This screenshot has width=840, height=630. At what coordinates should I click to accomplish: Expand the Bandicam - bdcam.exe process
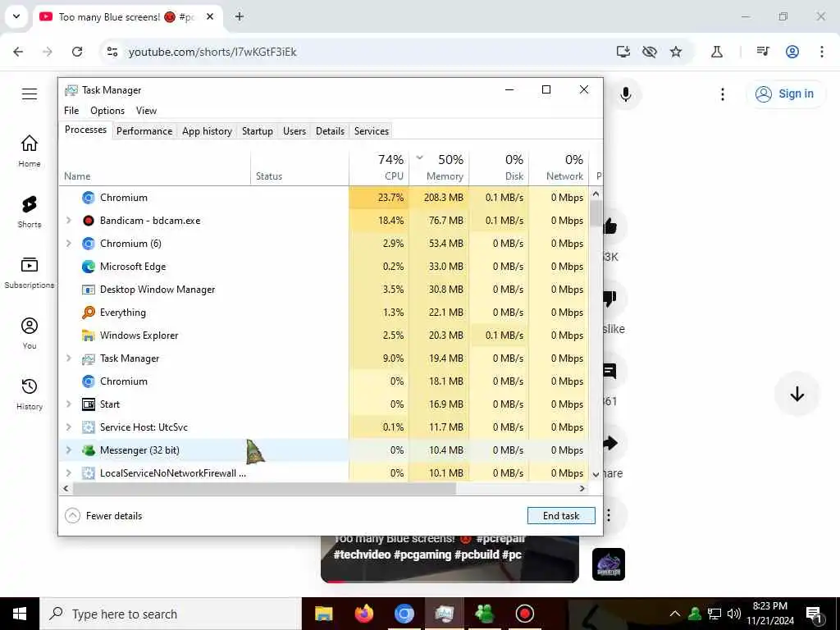(x=69, y=220)
